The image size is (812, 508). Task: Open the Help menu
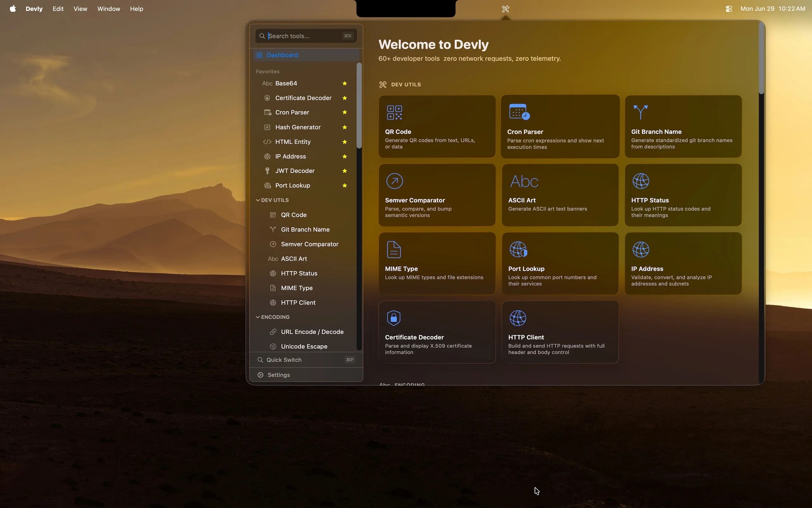[x=137, y=9]
